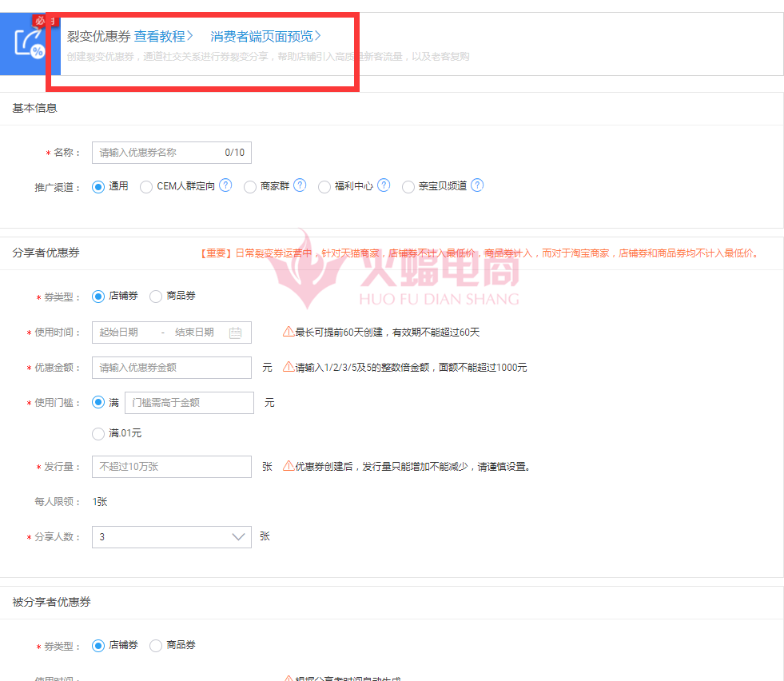Image resolution: width=784 pixels, height=681 pixels.
Task: Click the 发行量 quantity input field
Action: pyautogui.click(x=171, y=467)
